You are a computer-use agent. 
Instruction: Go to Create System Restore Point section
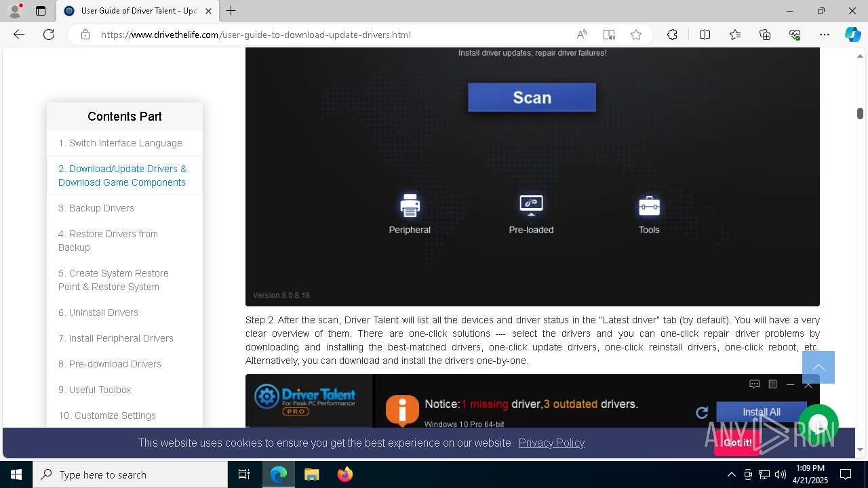coord(125,280)
